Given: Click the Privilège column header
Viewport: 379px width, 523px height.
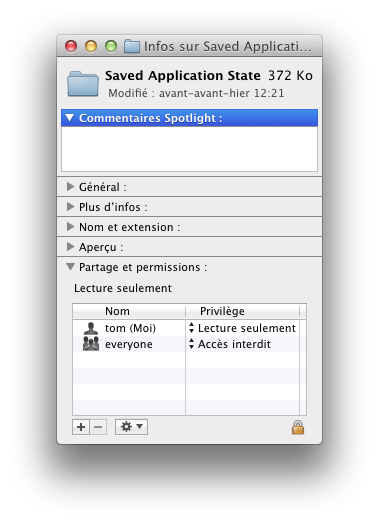Looking at the screenshot, I should pyautogui.click(x=242, y=311).
